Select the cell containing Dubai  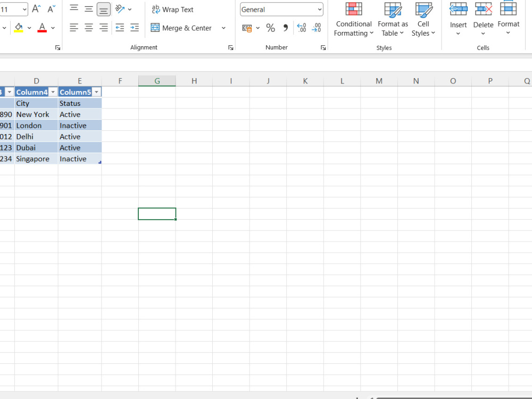coord(36,147)
